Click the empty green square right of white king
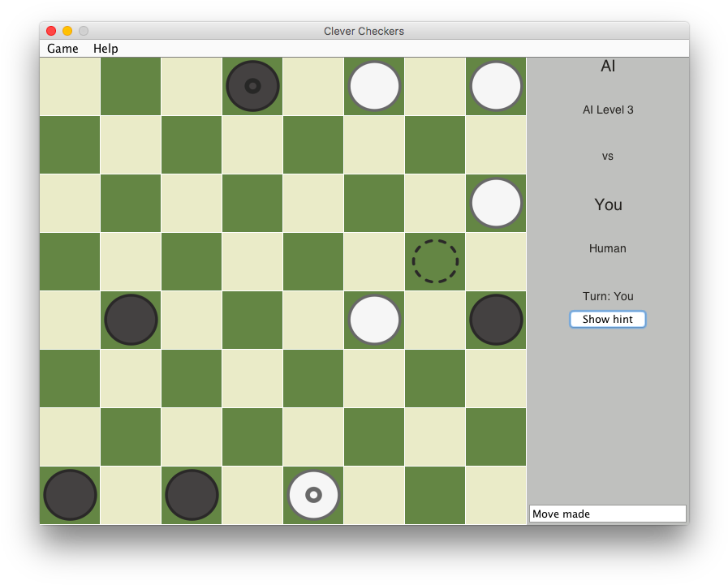 [435, 495]
